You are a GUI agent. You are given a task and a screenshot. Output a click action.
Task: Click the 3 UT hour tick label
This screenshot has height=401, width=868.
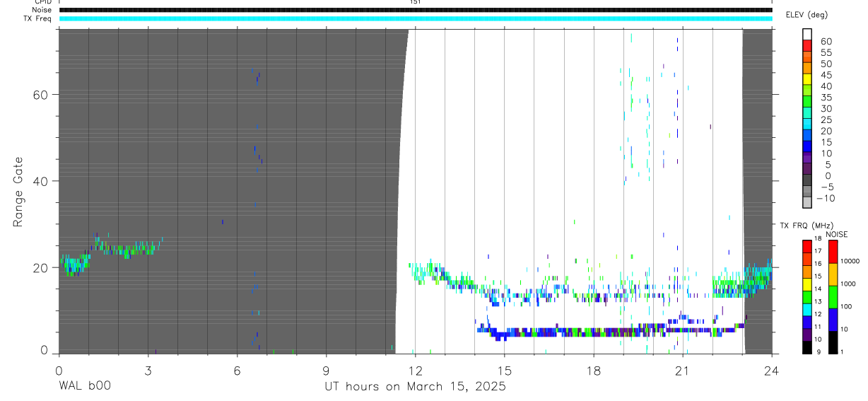pyautogui.click(x=148, y=371)
